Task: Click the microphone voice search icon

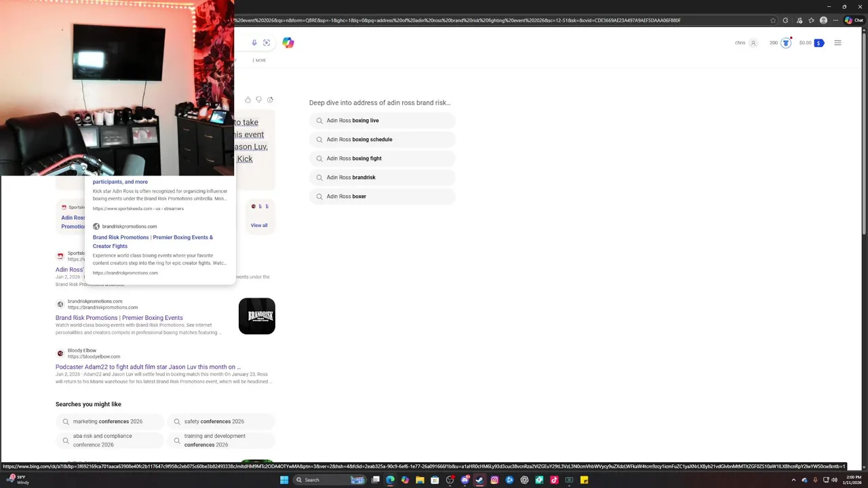Action: (254, 43)
